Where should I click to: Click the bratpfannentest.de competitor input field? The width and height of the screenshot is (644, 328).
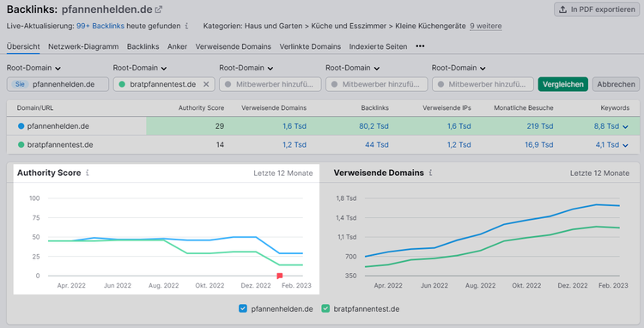[x=164, y=84]
